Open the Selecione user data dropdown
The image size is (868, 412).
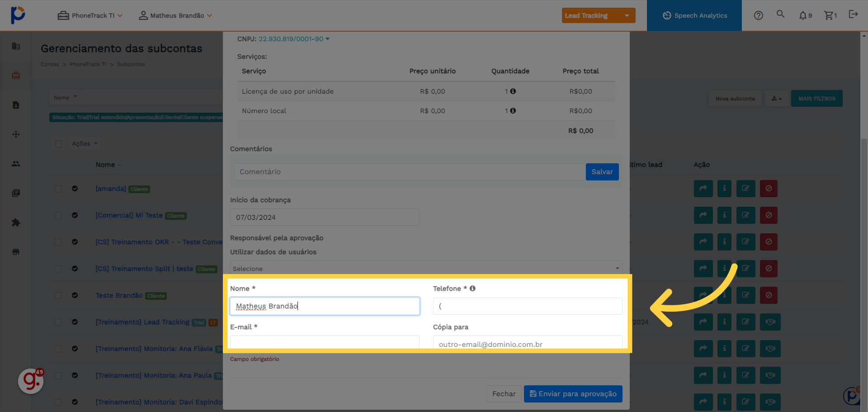[426, 268]
